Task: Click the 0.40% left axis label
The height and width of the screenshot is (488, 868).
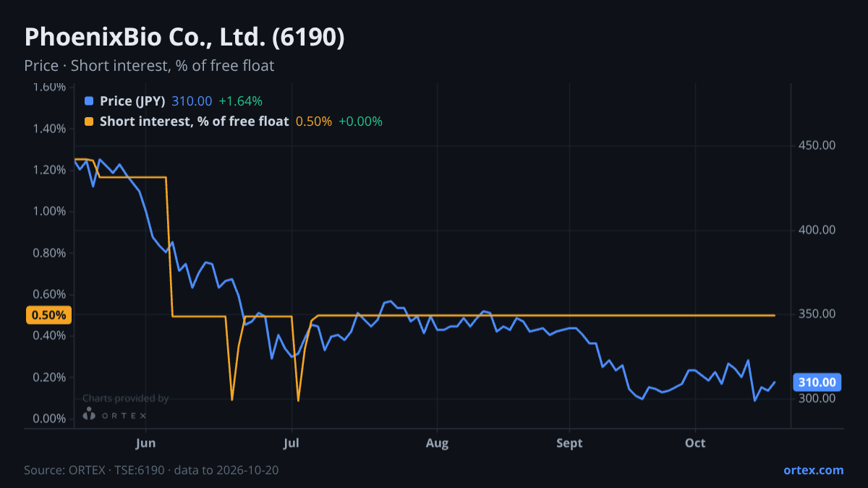Action: (49, 336)
